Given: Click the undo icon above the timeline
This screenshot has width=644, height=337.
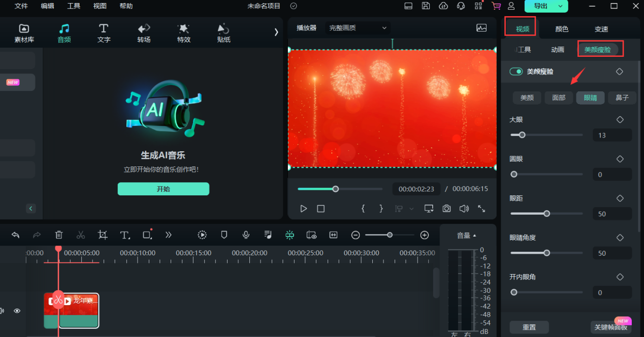Looking at the screenshot, I should click(15, 234).
